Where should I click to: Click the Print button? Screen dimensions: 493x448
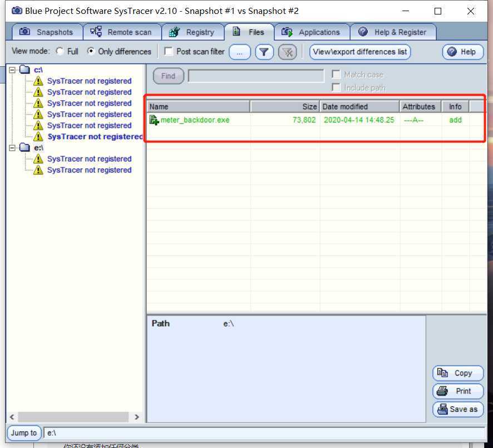pos(458,391)
